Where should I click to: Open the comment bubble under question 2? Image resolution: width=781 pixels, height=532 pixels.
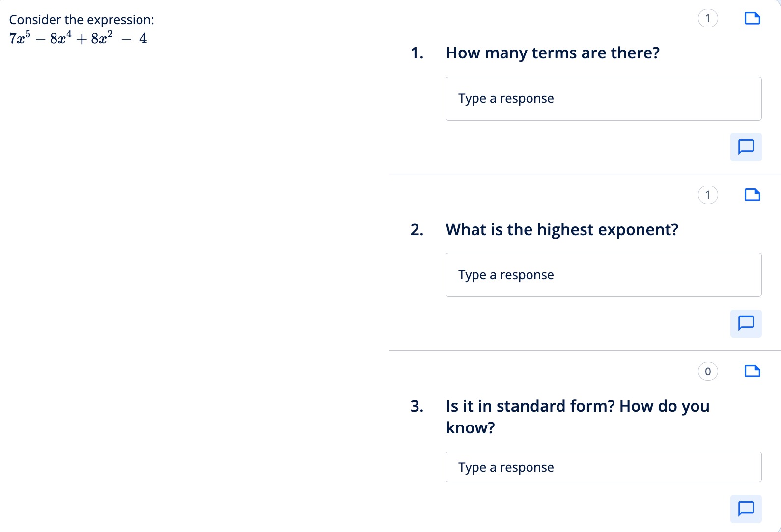(746, 323)
